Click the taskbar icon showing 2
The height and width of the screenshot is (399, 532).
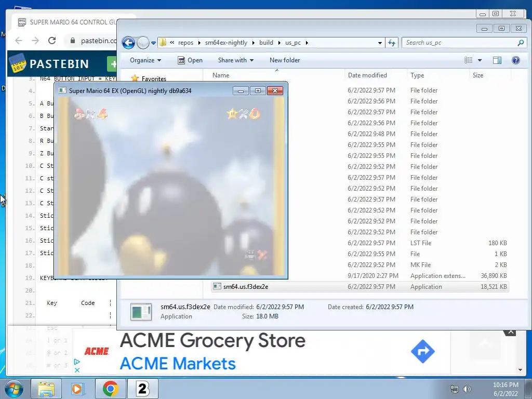(x=142, y=389)
